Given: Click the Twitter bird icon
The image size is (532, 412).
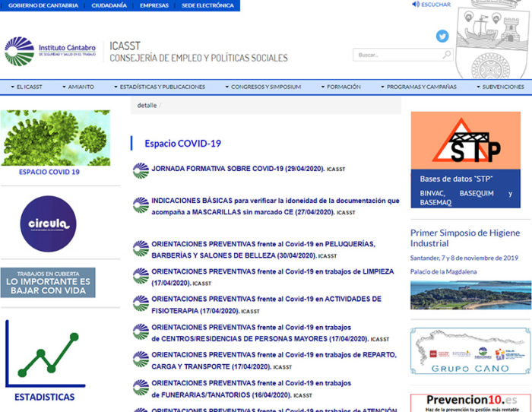Looking at the screenshot, I should click(442, 36).
